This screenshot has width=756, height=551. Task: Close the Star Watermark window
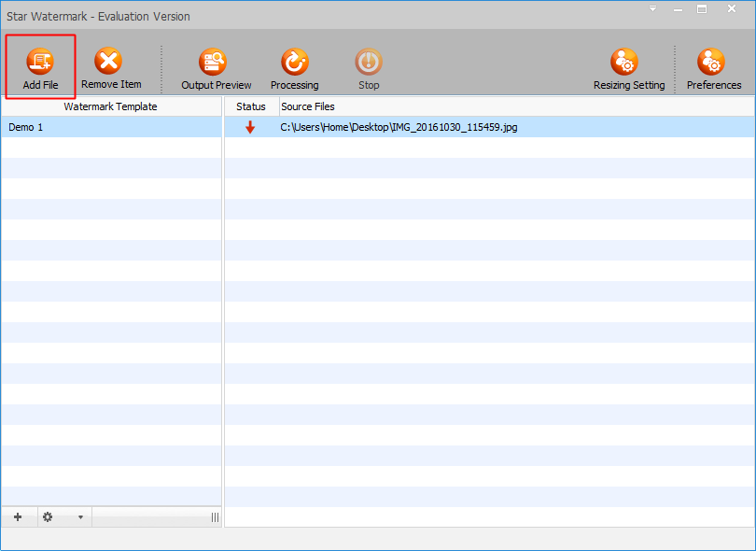[732, 8]
